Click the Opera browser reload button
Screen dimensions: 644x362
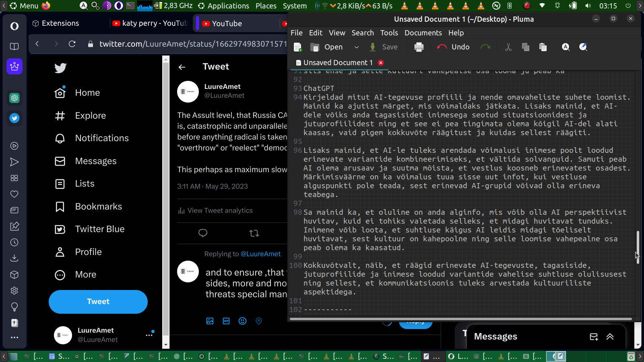72,44
